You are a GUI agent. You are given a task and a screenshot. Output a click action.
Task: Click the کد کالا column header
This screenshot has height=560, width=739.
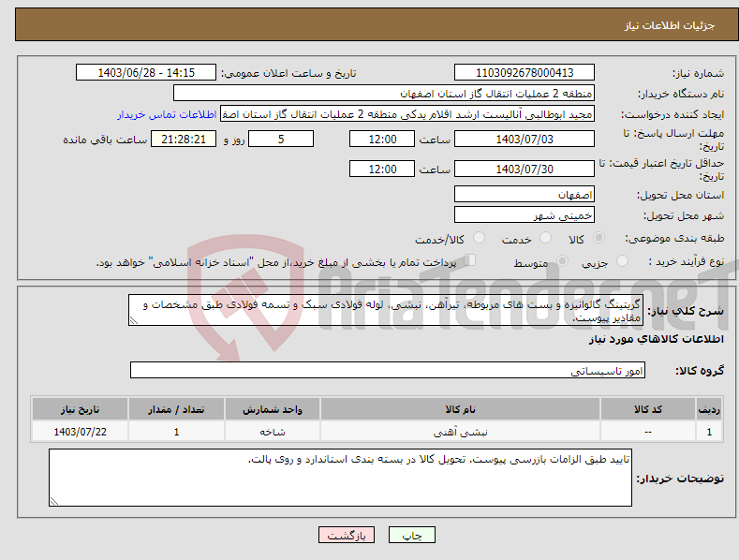(x=647, y=409)
